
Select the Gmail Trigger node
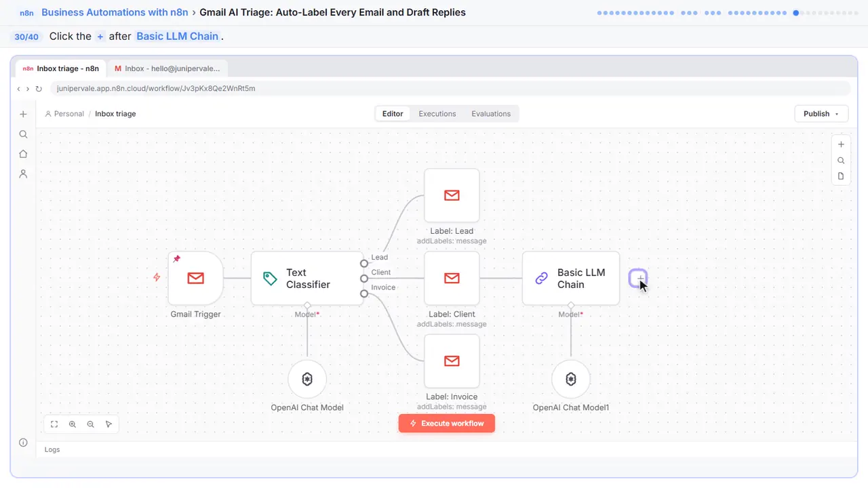click(196, 278)
